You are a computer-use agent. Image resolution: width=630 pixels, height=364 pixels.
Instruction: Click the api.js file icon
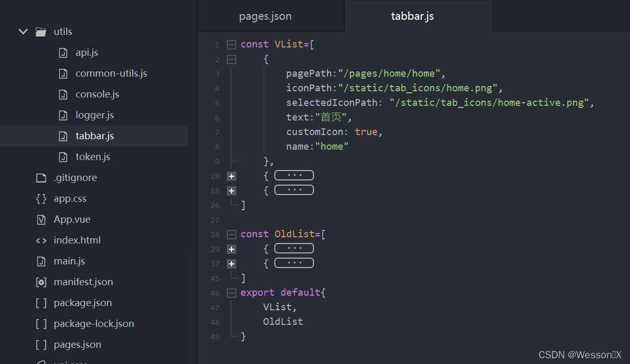click(63, 53)
